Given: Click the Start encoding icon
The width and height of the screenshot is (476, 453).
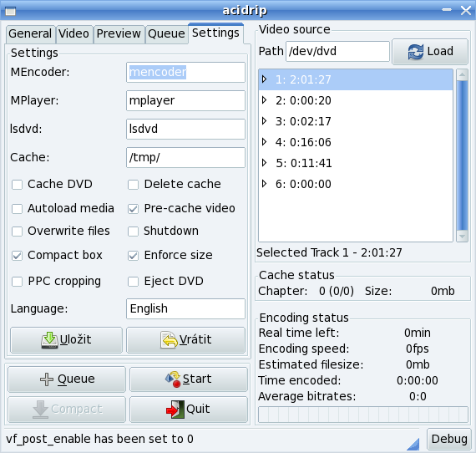Looking at the screenshot, I should tap(173, 379).
